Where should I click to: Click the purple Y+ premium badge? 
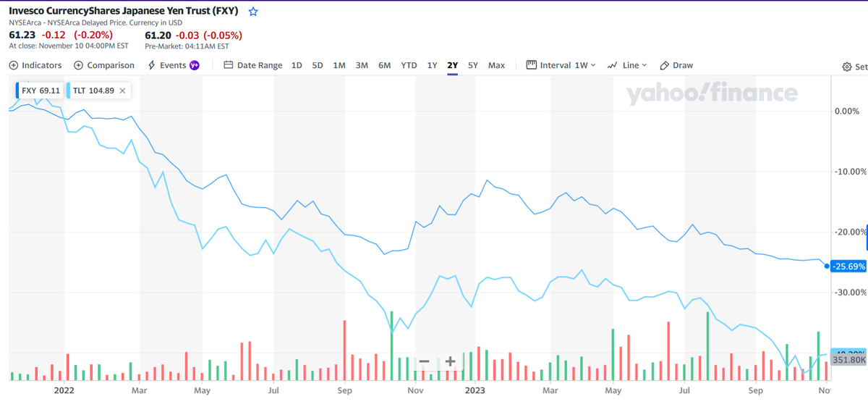pos(195,65)
